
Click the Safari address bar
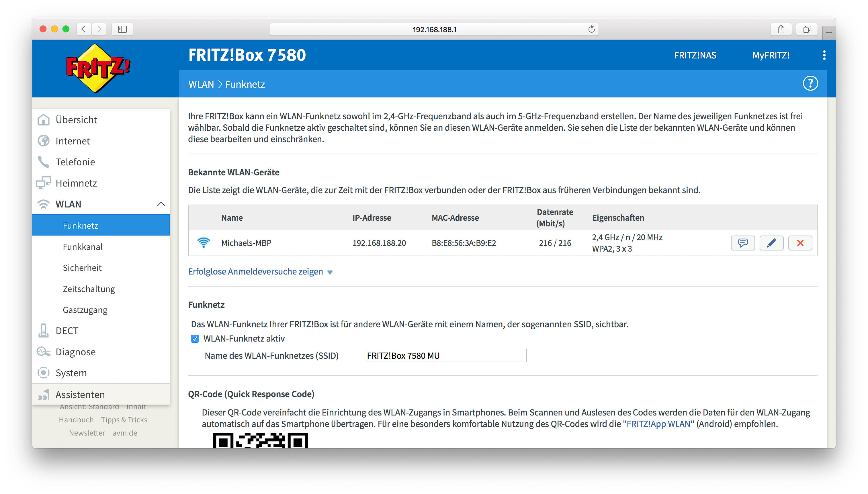tap(434, 30)
